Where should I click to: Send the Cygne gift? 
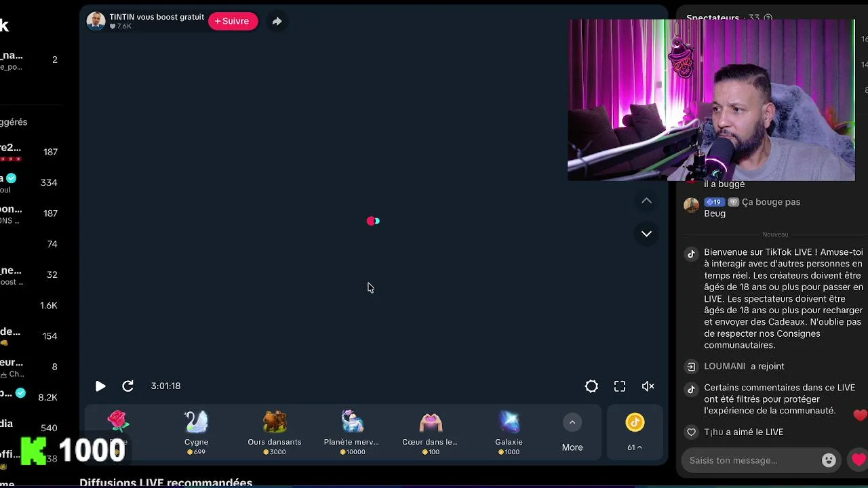(x=196, y=432)
